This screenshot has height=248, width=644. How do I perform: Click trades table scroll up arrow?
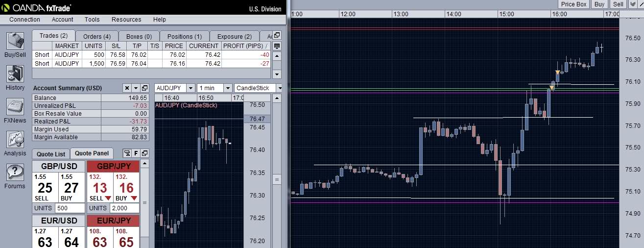point(277,55)
